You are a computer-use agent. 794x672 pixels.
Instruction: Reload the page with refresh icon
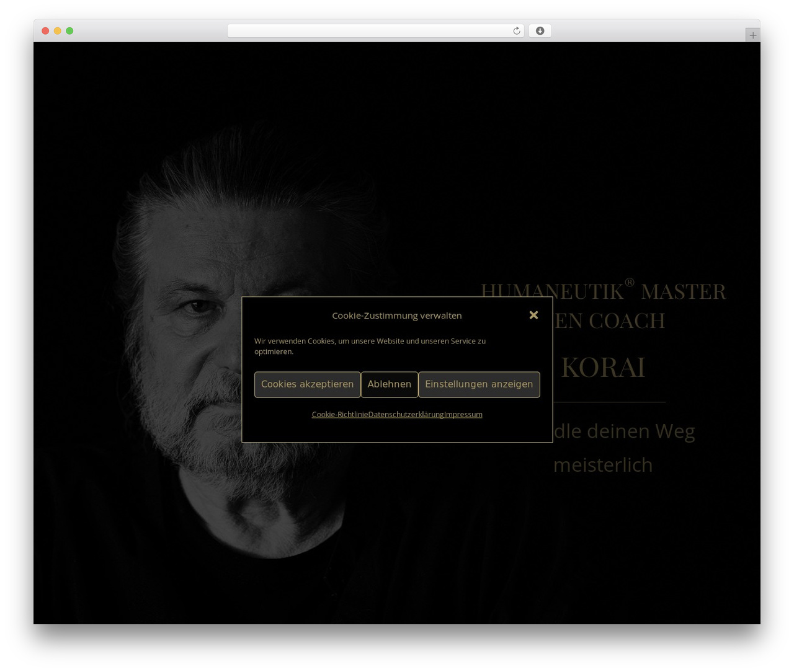click(x=517, y=31)
